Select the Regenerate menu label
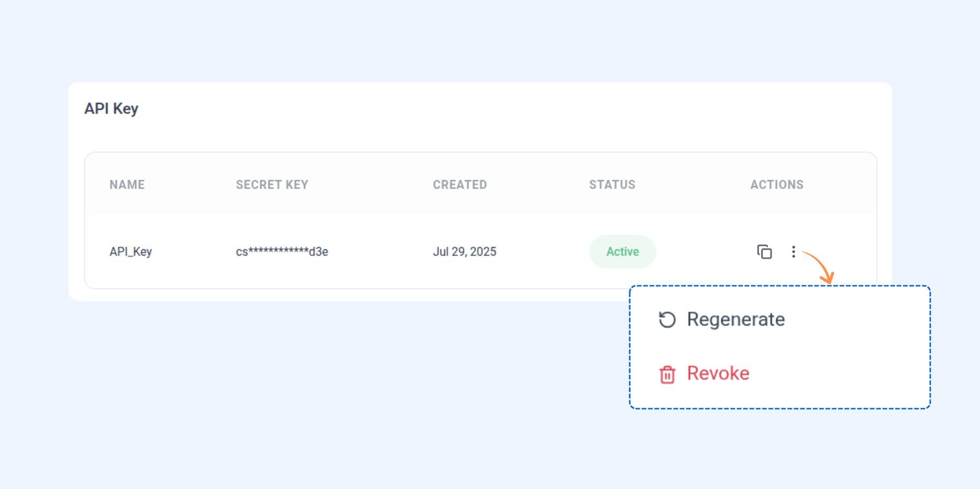This screenshot has height=489, width=980. (x=736, y=319)
